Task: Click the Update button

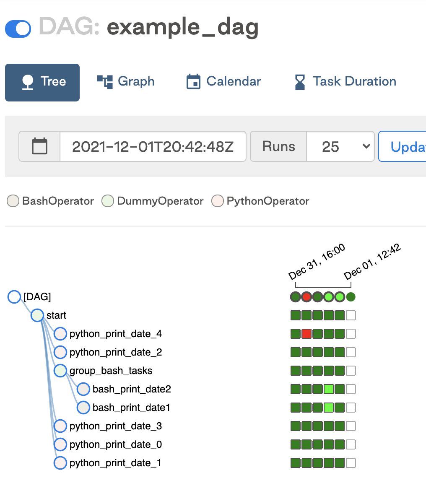Action: pyautogui.click(x=403, y=146)
